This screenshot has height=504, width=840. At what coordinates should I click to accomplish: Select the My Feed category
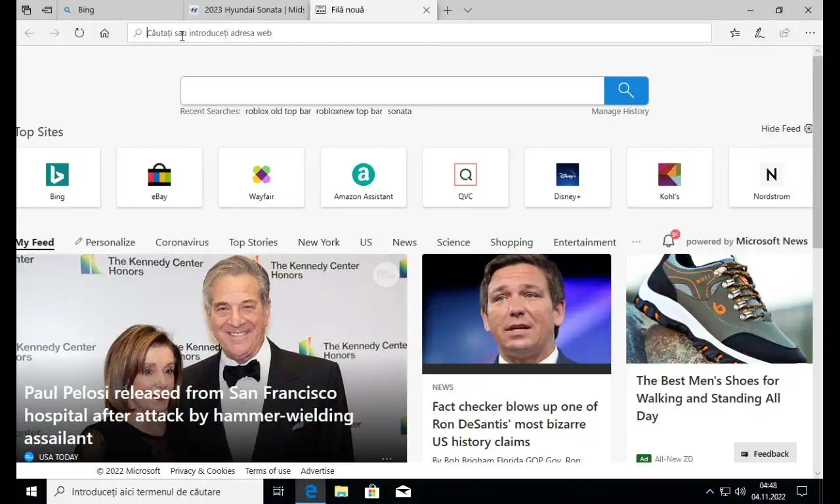point(35,242)
